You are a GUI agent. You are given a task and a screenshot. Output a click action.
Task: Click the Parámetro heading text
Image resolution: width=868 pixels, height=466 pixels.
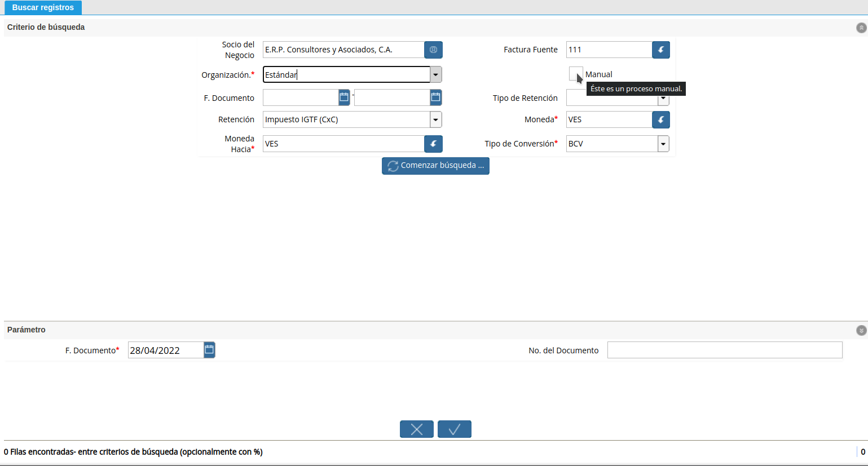tap(27, 330)
